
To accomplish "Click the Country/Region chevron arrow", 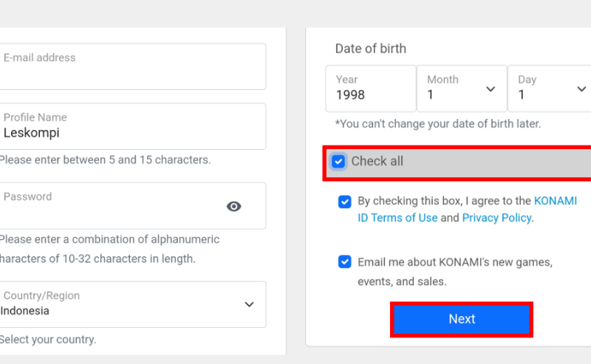I will 249,304.
